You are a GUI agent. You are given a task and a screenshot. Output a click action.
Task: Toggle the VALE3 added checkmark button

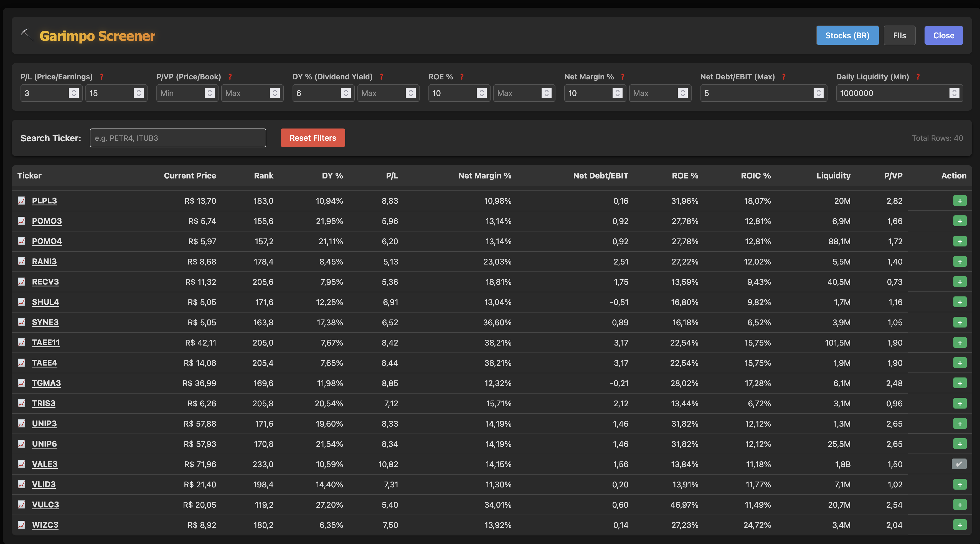pos(959,464)
